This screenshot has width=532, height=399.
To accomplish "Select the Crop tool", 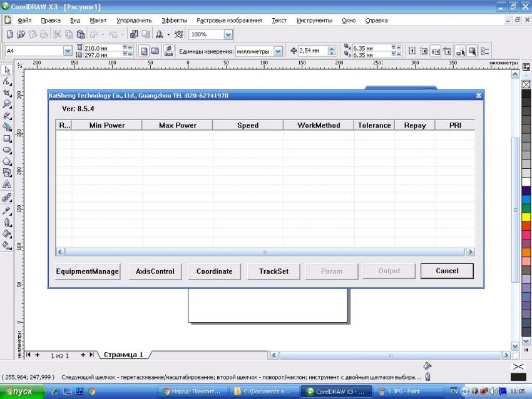I will (7, 93).
